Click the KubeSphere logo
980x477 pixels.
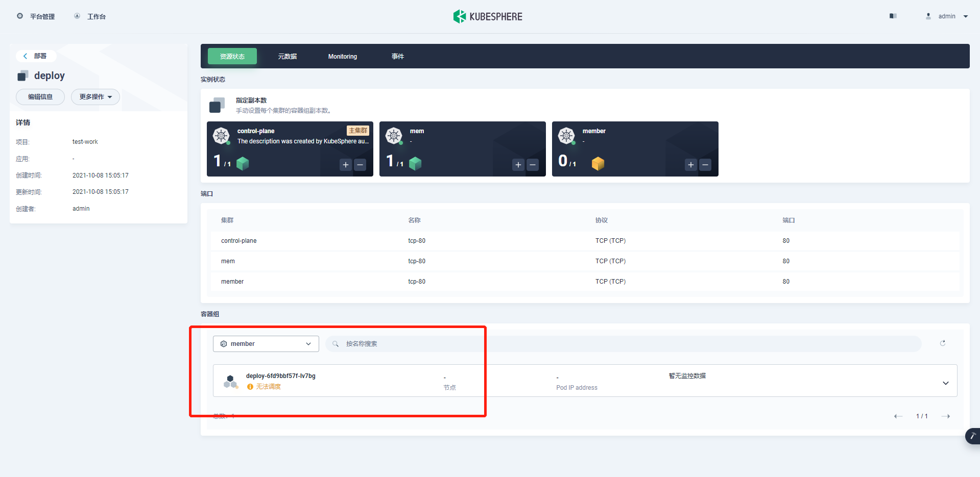click(x=488, y=16)
